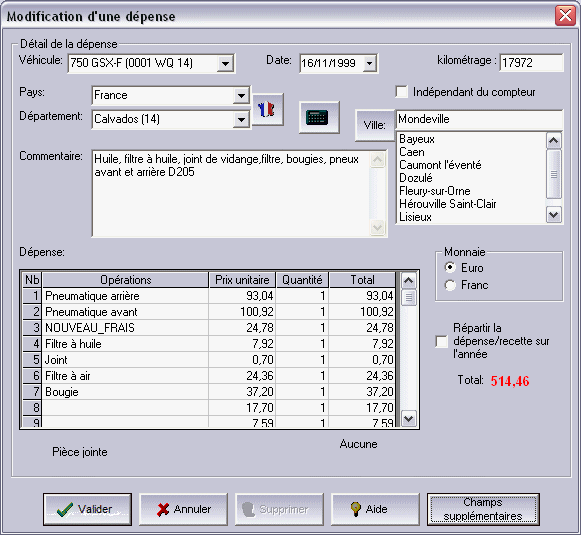The height and width of the screenshot is (535, 581).
Task: Enable Indépendant du compteur checkbox
Action: pyautogui.click(x=402, y=92)
